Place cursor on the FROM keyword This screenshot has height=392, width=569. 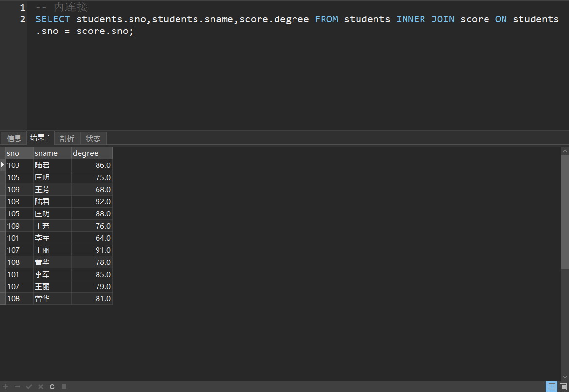[x=326, y=19]
